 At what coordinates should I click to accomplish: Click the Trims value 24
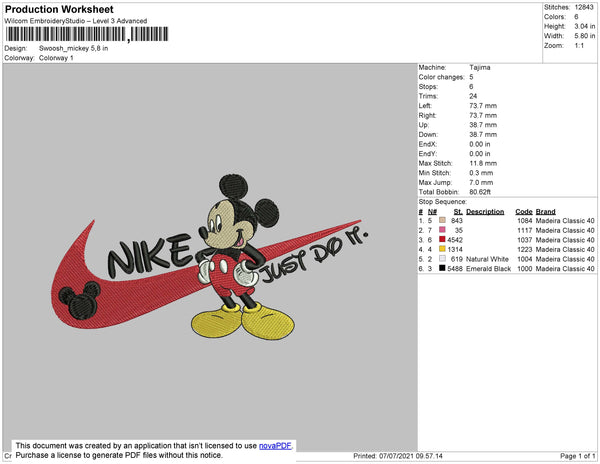tap(473, 96)
